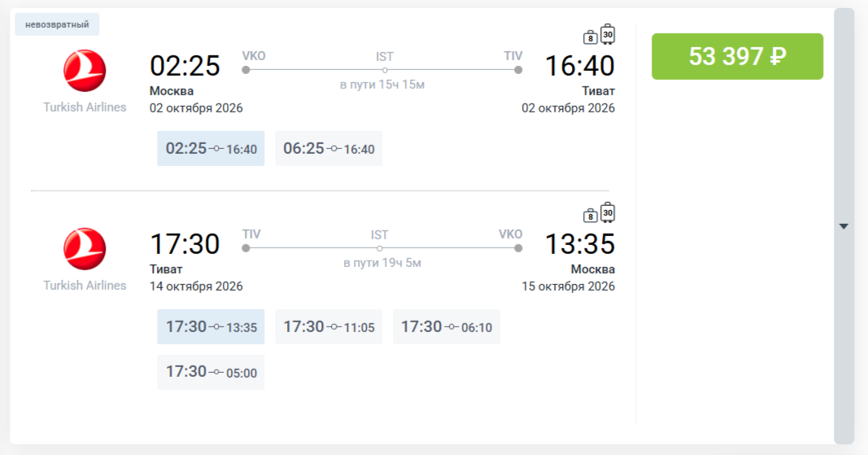The image size is (868, 455).
Task: Click the Turkish Airlines name under return logo
Action: coord(85,286)
